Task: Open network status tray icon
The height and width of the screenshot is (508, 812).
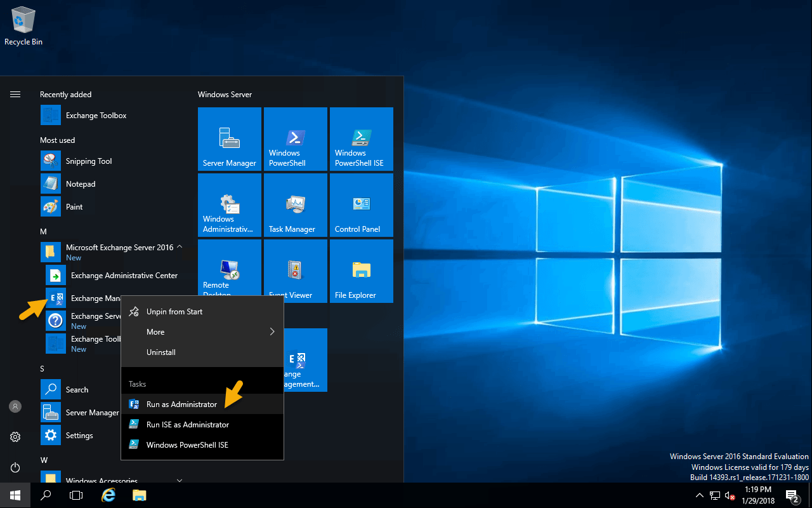Action: tap(715, 495)
